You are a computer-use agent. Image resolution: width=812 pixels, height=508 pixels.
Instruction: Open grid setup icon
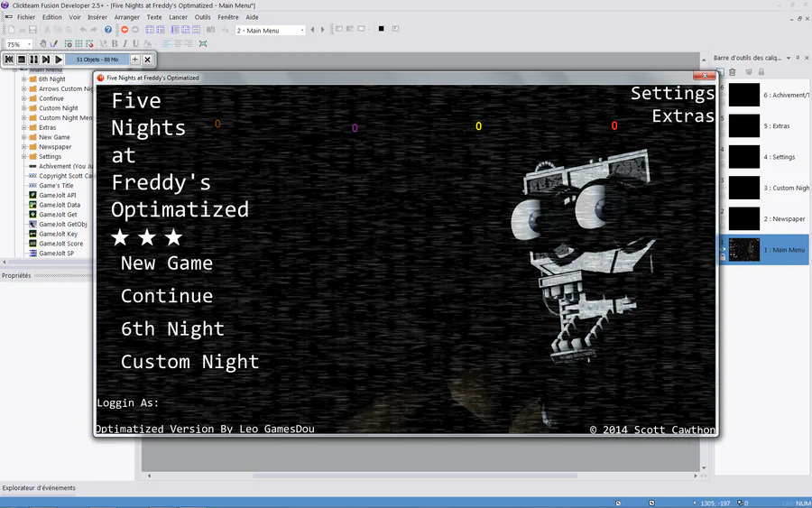pos(68,43)
